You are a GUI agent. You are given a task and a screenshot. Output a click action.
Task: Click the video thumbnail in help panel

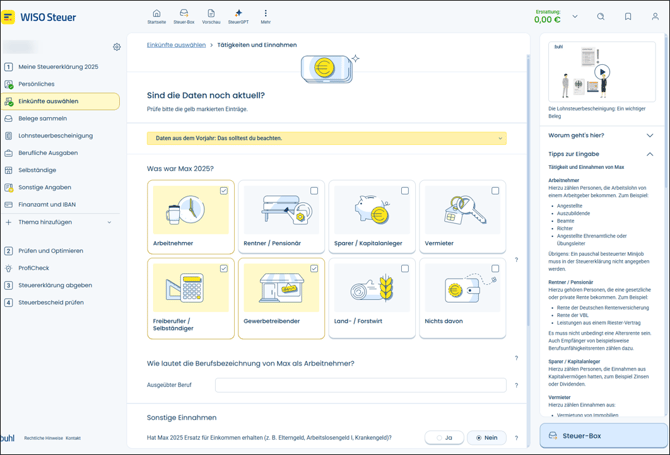602,72
